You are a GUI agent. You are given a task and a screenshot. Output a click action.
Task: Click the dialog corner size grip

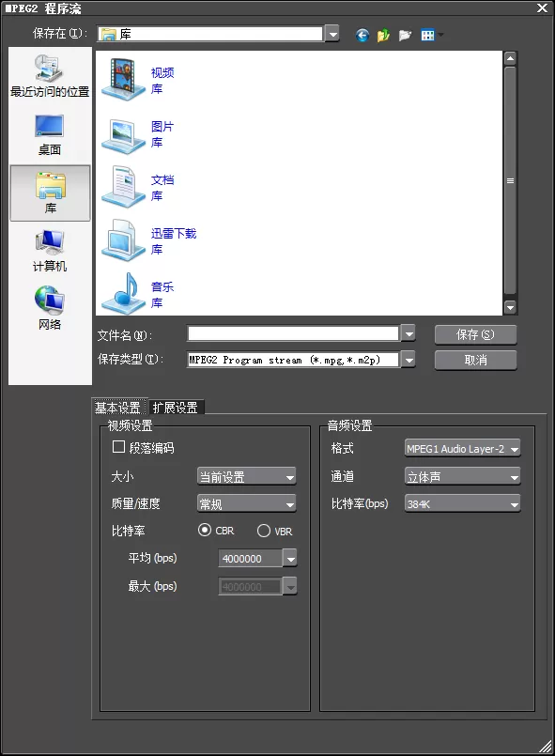coord(546,746)
